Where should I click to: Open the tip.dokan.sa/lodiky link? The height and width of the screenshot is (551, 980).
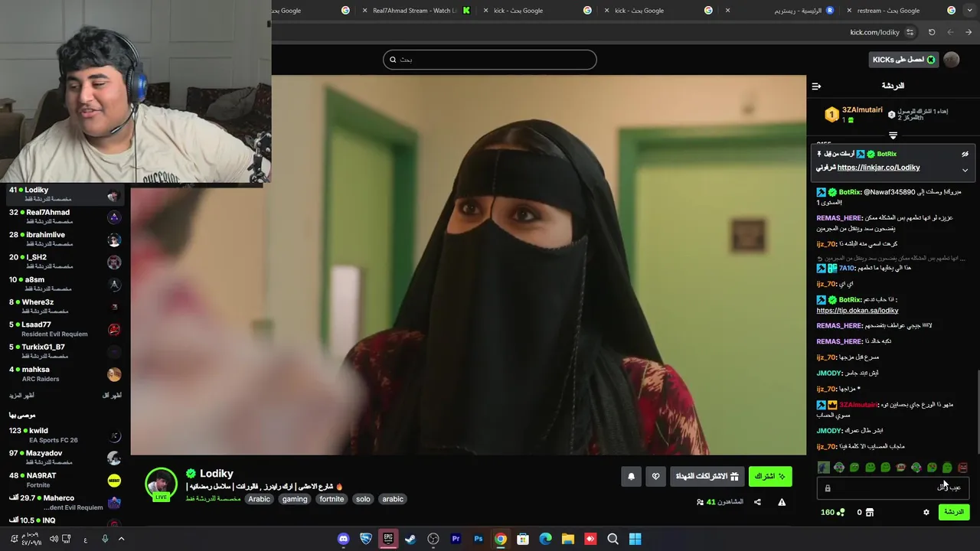[857, 311]
